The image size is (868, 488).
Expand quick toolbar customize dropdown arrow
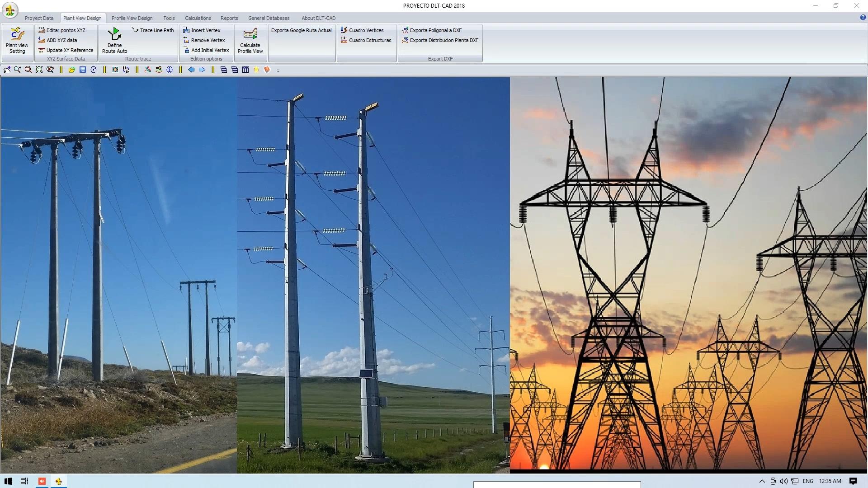tap(278, 70)
